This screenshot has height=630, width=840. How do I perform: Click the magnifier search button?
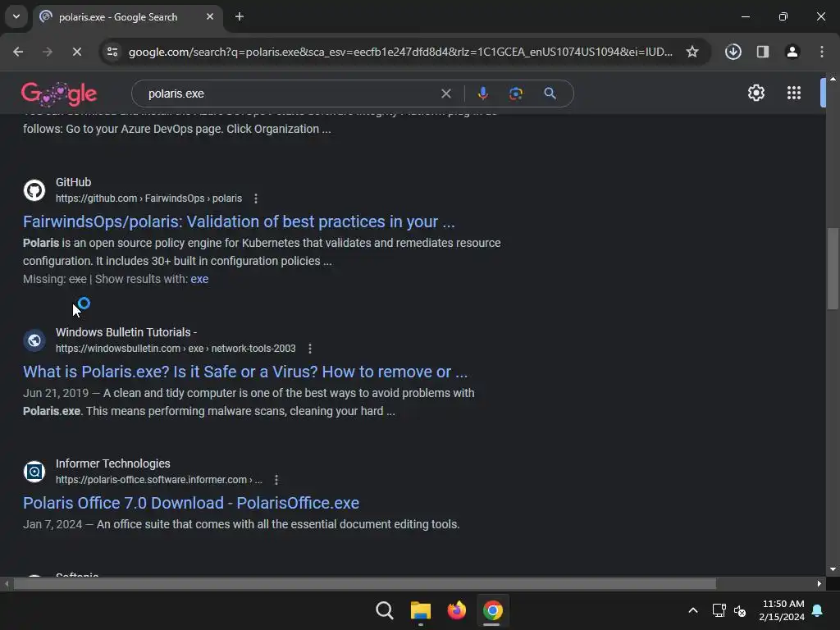click(550, 94)
